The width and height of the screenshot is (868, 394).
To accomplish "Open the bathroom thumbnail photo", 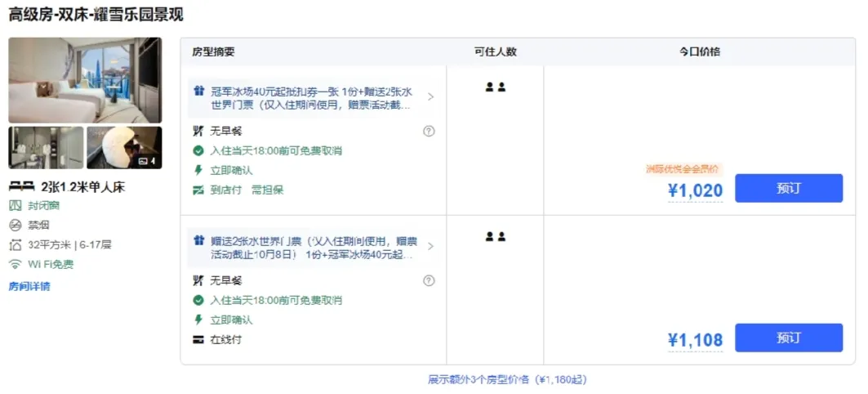I will click(x=46, y=147).
